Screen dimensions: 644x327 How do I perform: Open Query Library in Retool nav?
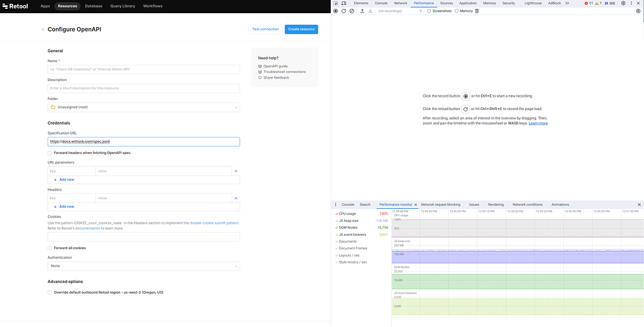[x=123, y=6]
